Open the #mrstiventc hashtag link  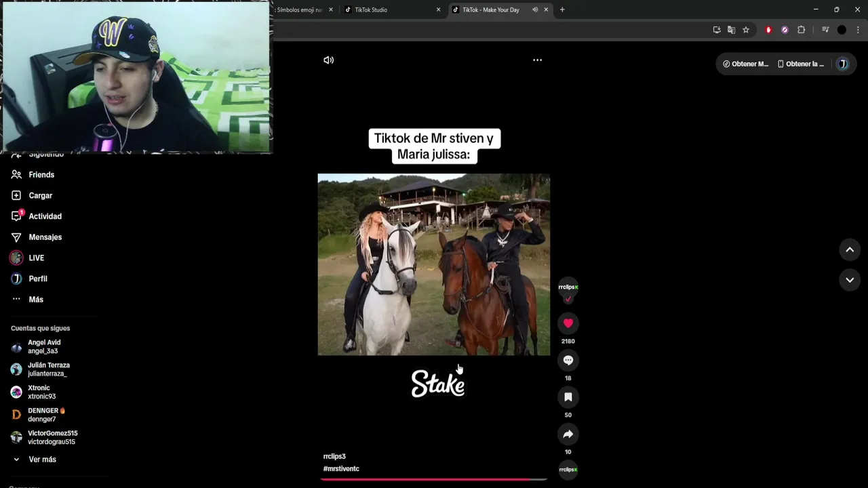click(341, 468)
